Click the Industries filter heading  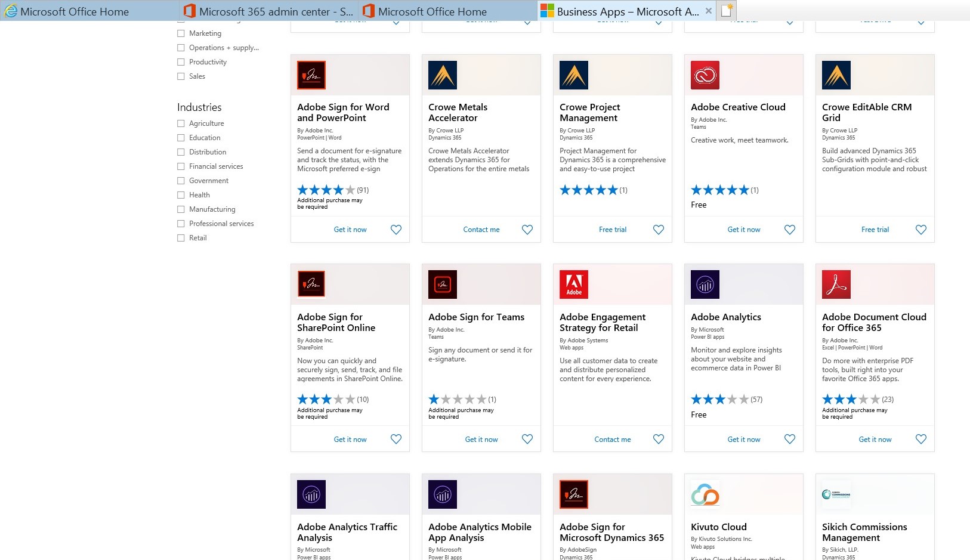click(x=199, y=107)
